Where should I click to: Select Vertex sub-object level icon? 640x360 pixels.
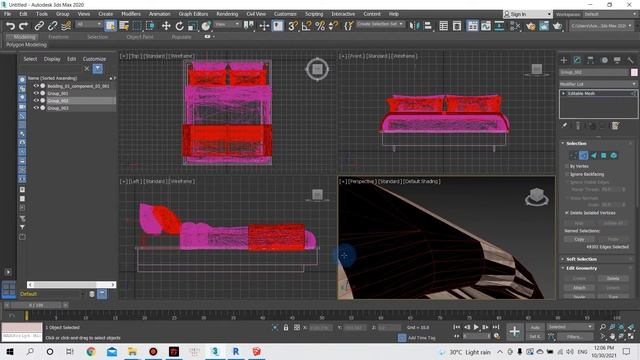coord(573,156)
